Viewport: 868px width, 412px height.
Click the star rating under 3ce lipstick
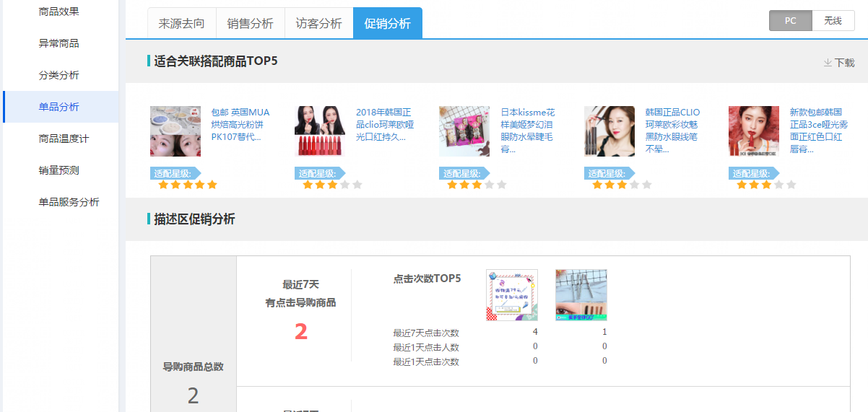[766, 185]
